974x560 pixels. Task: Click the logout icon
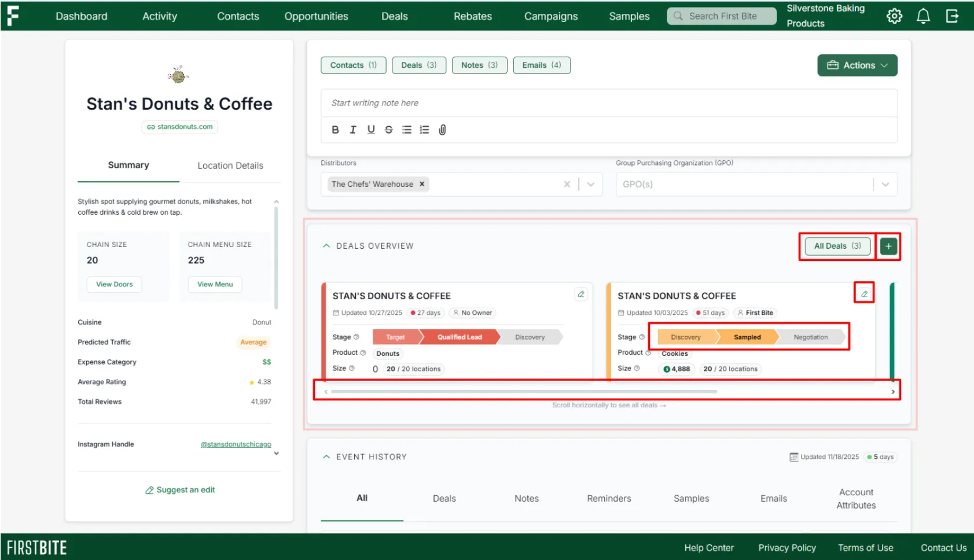point(952,16)
